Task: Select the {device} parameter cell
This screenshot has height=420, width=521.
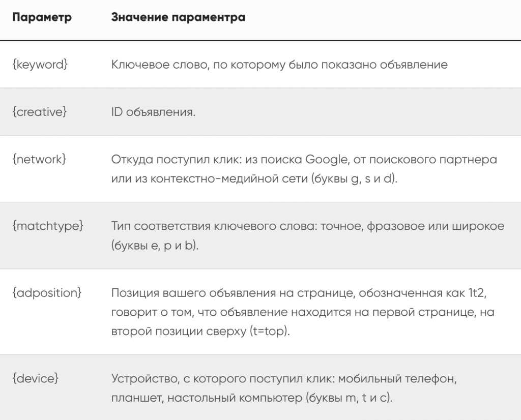Action: [x=36, y=379]
